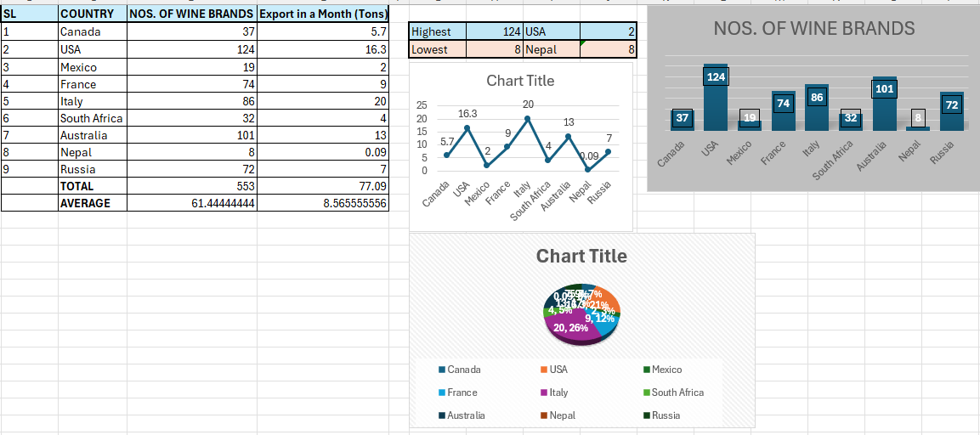Click the USA entry in pie legend
Viewport: 980px width, 435px height.
coord(554,370)
